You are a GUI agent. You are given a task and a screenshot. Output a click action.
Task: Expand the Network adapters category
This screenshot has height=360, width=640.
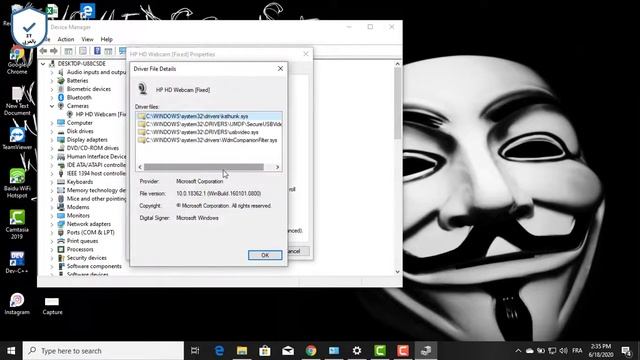coord(52,224)
